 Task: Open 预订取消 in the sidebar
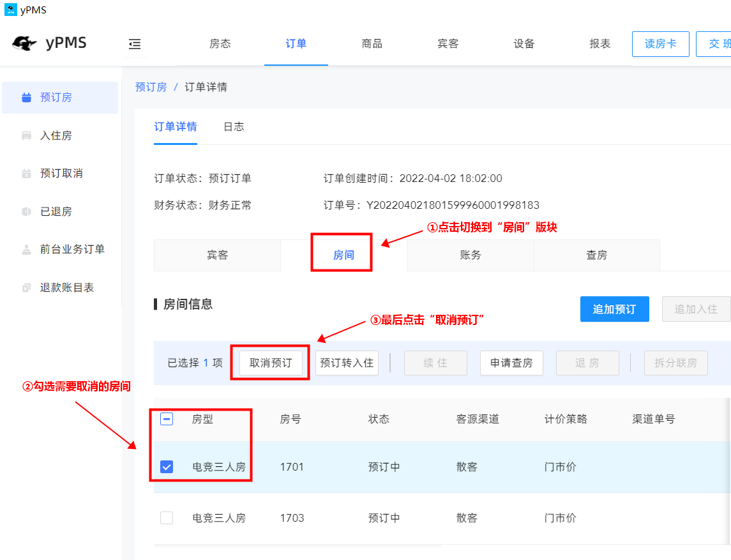pos(60,174)
